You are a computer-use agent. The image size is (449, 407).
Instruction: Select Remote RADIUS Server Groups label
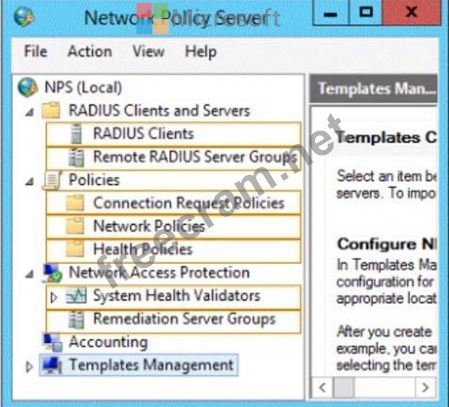[195, 157]
